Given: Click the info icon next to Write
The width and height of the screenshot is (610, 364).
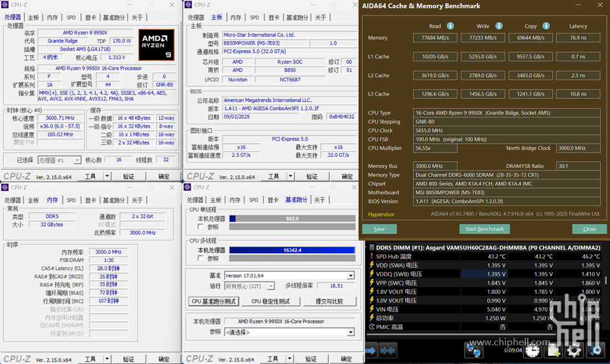Looking at the screenshot, I should 498,26.
